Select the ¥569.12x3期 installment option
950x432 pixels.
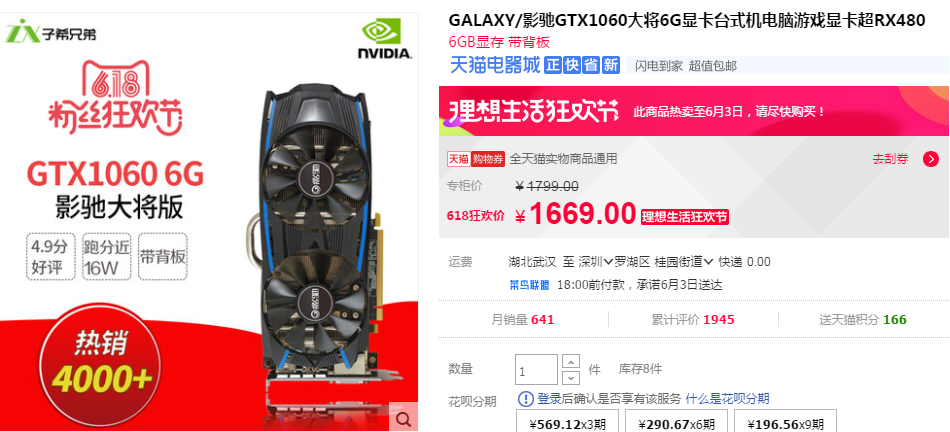567,424
